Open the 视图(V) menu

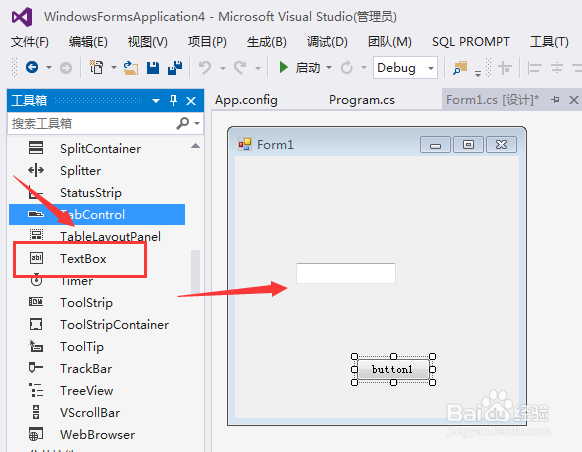point(148,42)
